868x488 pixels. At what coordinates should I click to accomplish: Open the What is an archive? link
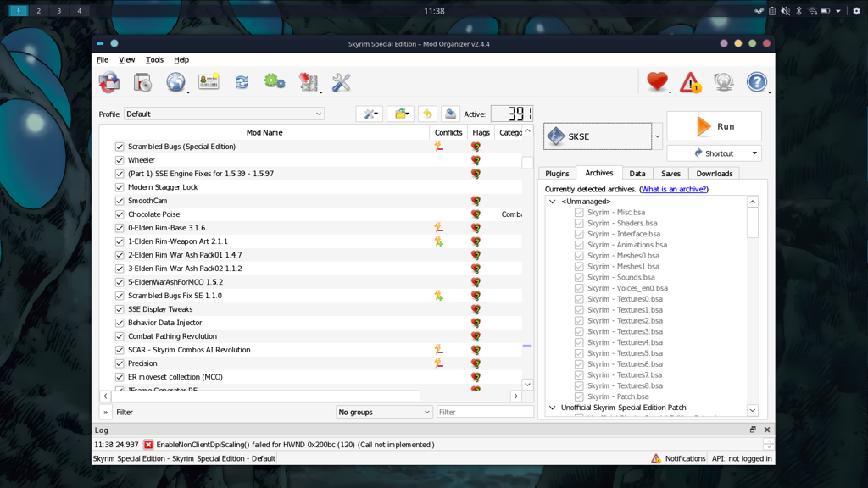point(674,189)
